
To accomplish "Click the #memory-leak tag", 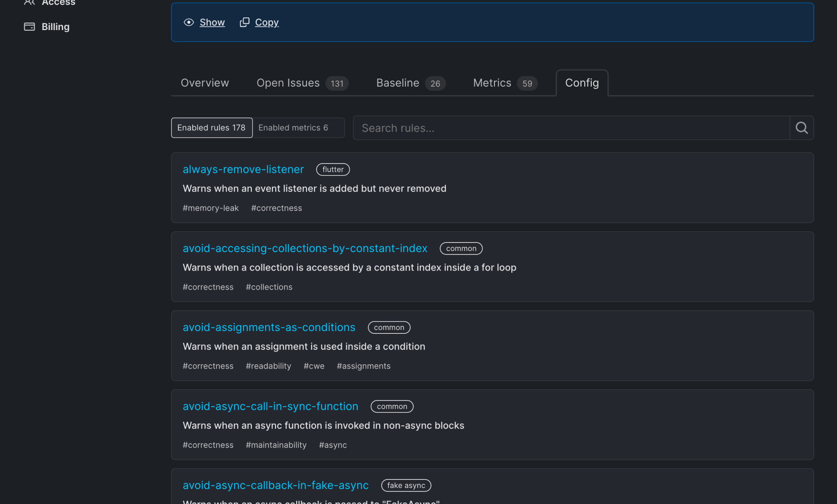I will (x=211, y=208).
